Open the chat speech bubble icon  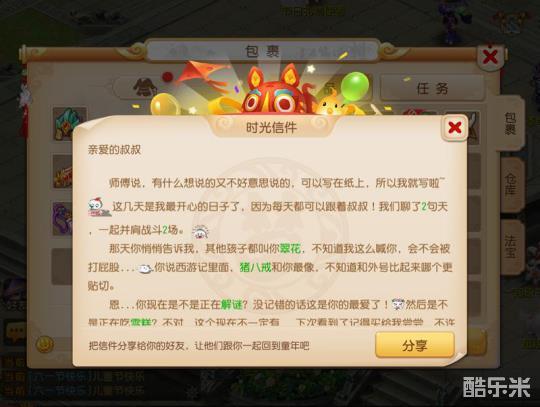pos(14,333)
